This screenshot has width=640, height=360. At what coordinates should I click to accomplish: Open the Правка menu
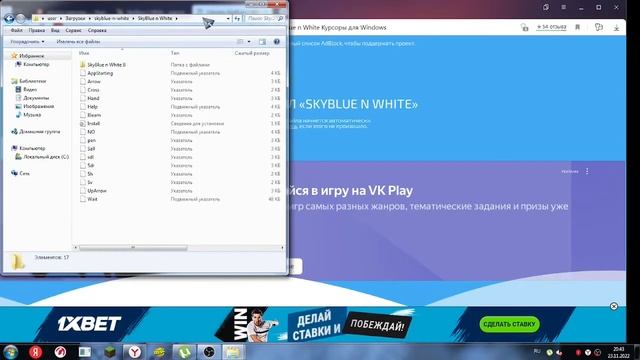click(x=37, y=30)
